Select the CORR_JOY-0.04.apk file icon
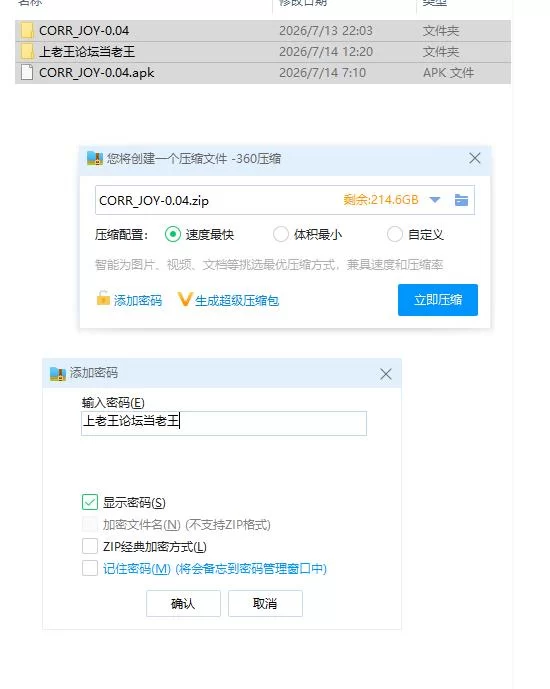 [27, 73]
